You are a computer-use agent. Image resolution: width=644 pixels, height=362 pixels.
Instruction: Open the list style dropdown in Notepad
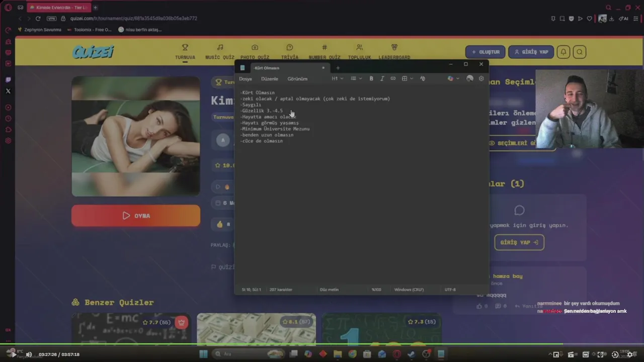(x=356, y=78)
